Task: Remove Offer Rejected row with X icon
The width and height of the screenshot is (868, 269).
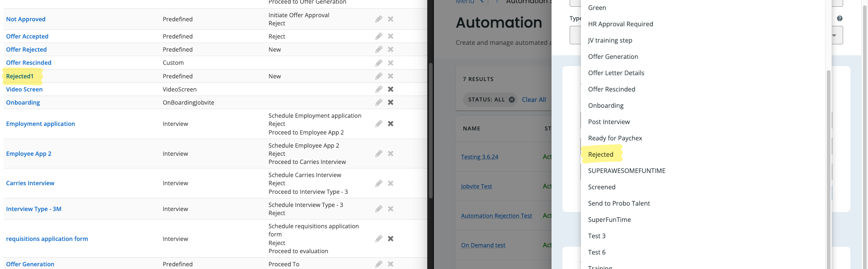Action: click(x=391, y=49)
